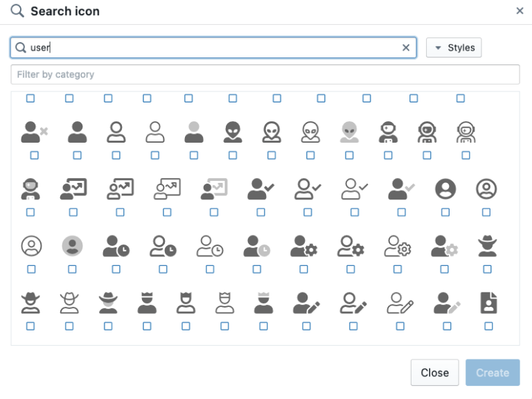Choose the solid alien user icon
Image resolution: width=532 pixels, height=399 pixels.
tap(233, 132)
